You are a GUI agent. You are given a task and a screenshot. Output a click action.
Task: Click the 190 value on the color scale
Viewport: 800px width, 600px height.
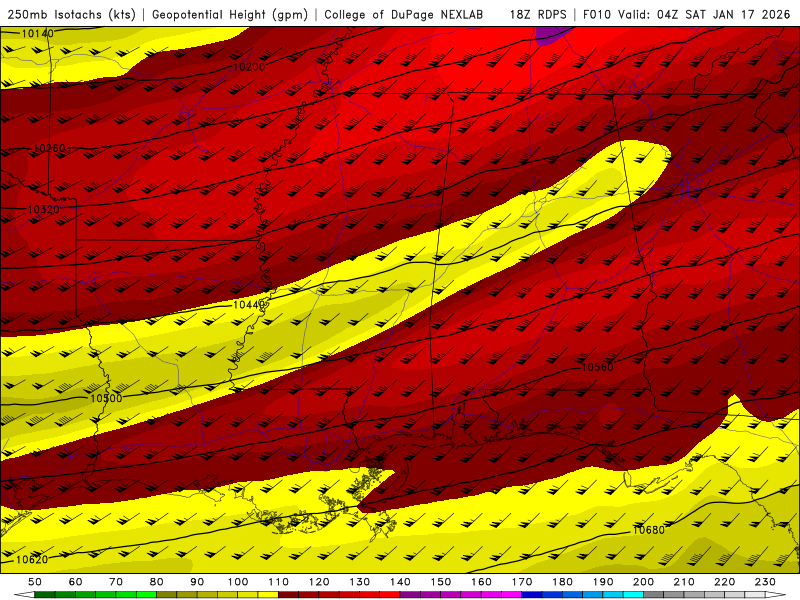point(603,582)
